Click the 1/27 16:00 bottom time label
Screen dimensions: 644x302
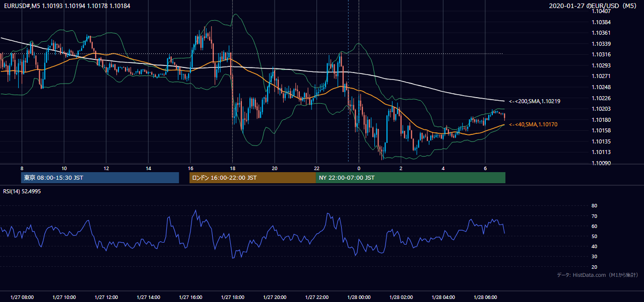190,297
